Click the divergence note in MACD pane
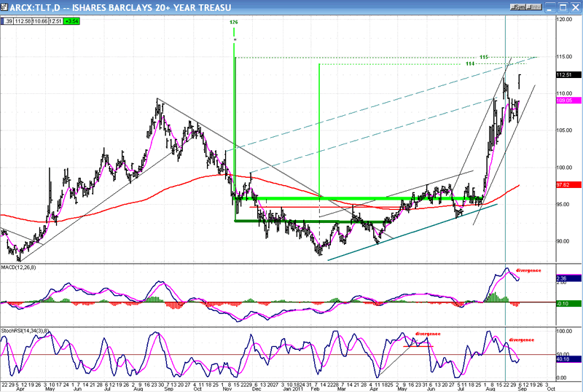Screen dimensions: 583x392 530,270
